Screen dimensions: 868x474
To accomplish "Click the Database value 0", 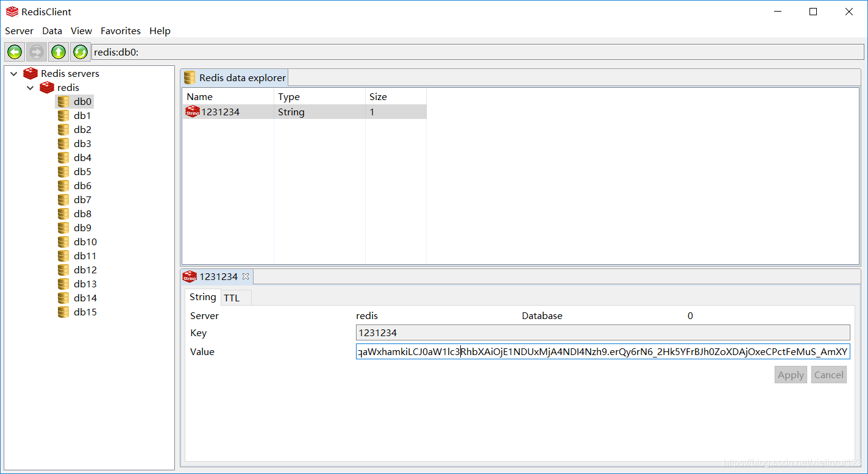I will coord(690,315).
